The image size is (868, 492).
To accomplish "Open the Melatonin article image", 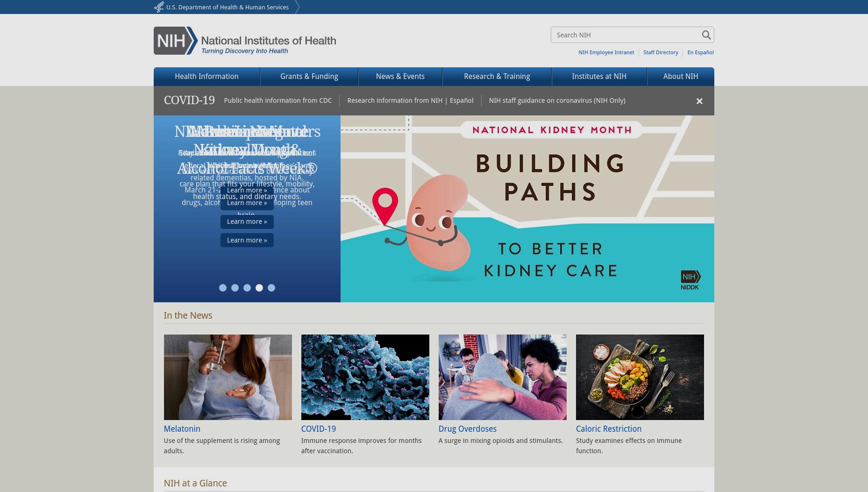I will tap(228, 377).
